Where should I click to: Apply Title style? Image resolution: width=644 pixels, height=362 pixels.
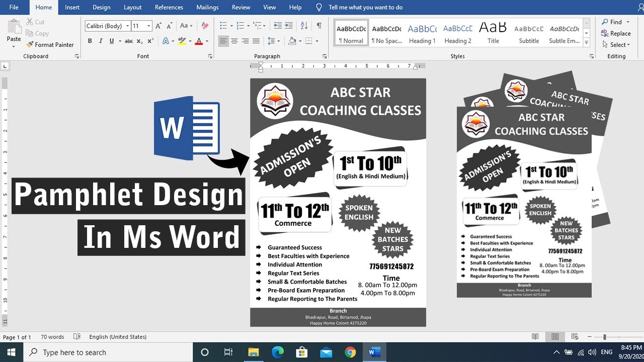[493, 33]
